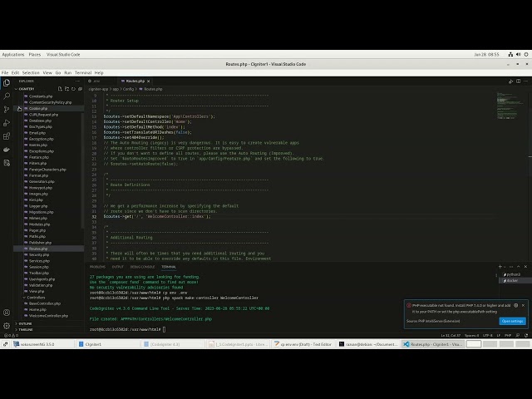Viewport: 532px width, 399px height.
Task: Open the Docker view whale icon
Action: (7, 150)
